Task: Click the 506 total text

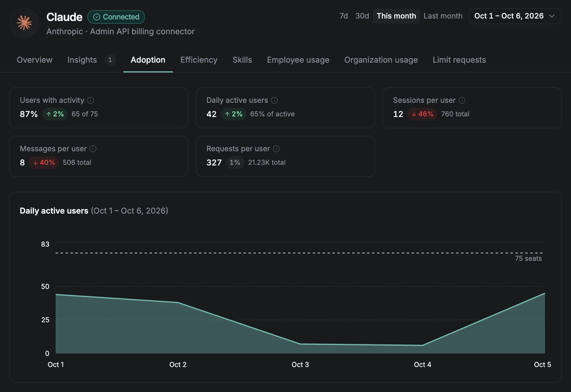Action: [x=77, y=163]
